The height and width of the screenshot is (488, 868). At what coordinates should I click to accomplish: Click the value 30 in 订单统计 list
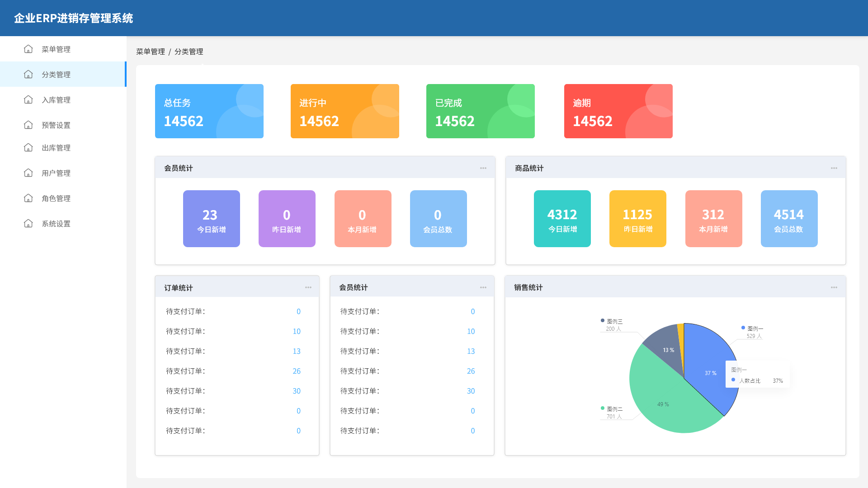(x=297, y=391)
